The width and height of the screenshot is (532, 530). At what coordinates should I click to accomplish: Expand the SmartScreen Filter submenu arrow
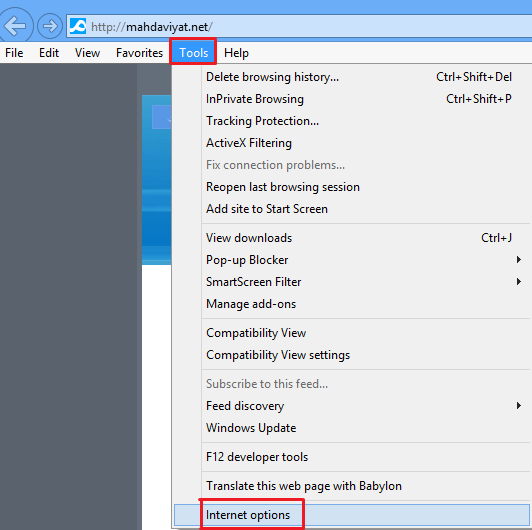(518, 282)
